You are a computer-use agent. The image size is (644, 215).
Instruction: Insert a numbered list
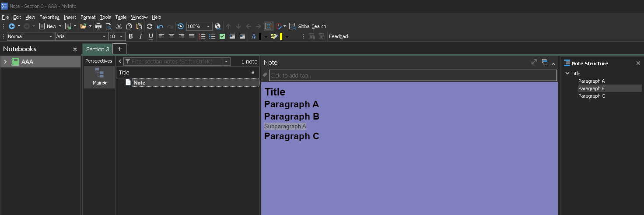coord(202,36)
